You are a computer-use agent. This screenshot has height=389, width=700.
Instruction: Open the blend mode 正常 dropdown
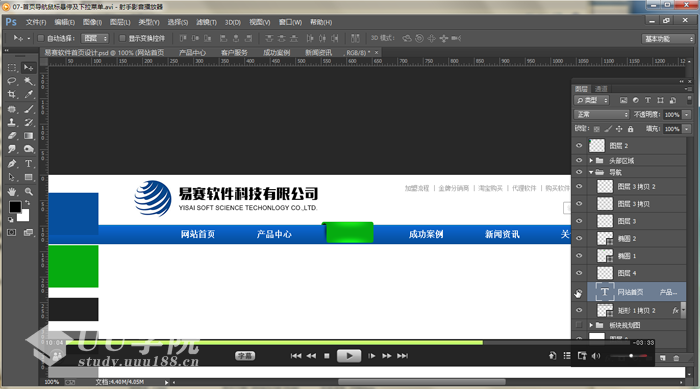[x=601, y=115]
